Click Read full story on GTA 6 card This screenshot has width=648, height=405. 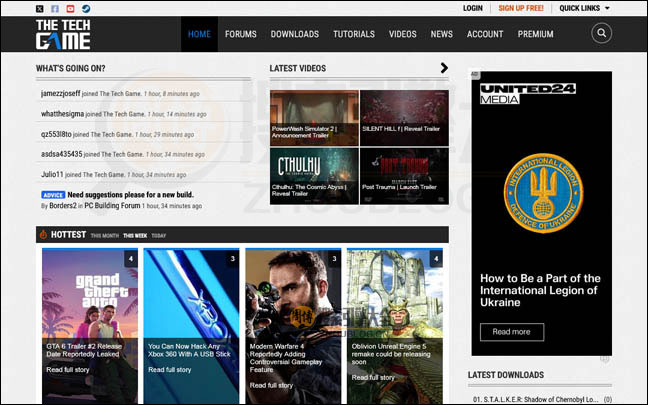[x=68, y=369]
